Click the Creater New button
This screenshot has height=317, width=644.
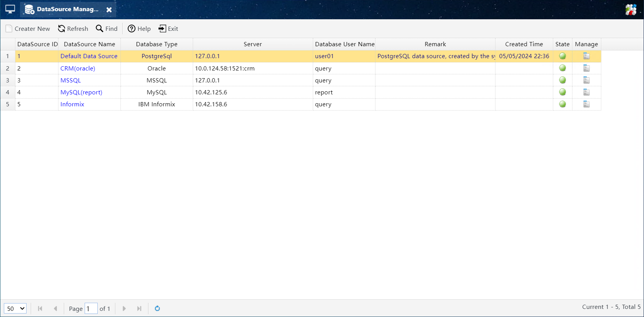click(x=28, y=29)
